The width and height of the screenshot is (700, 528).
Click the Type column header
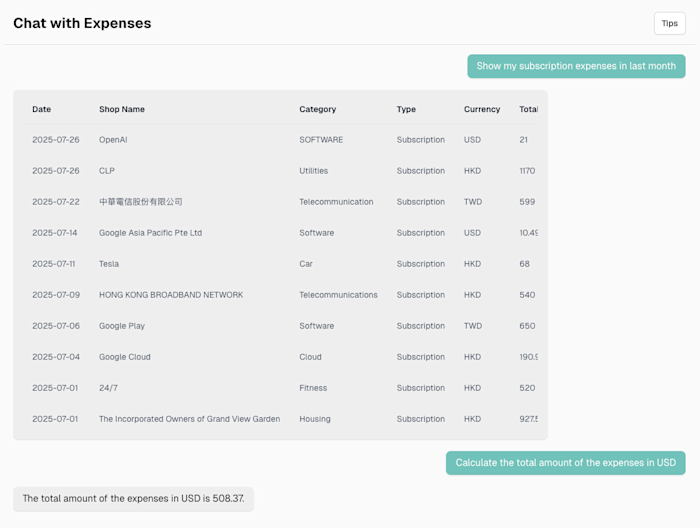[406, 109]
